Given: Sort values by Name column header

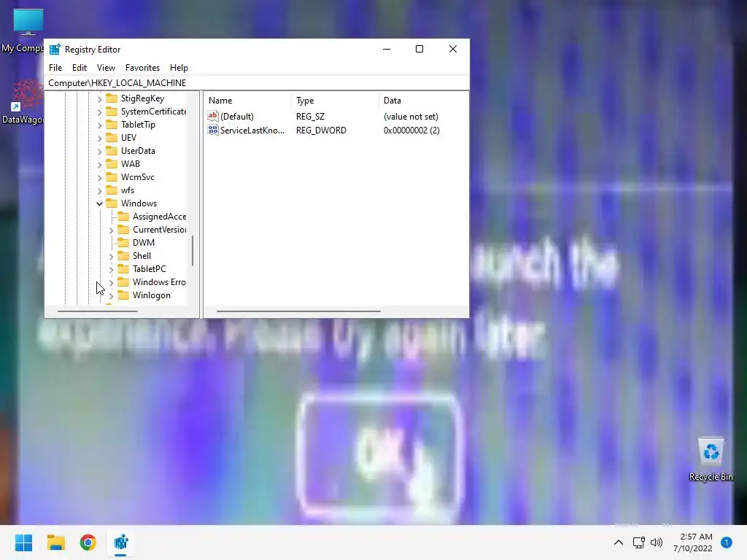Looking at the screenshot, I should click(x=248, y=101).
